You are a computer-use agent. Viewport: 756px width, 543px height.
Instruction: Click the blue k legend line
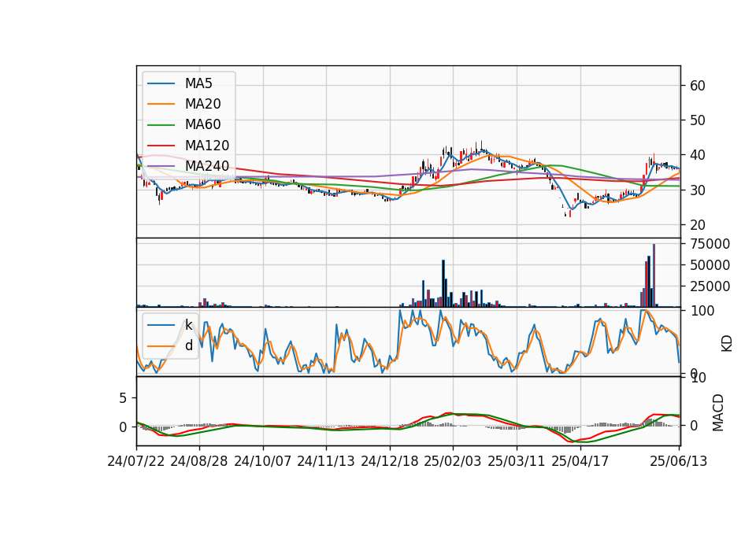[x=161, y=325]
